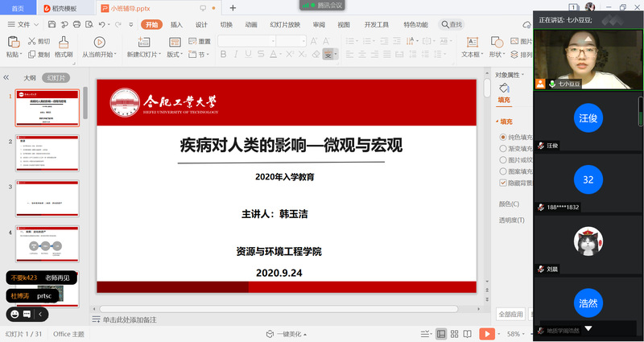Select slide 2 thumbnail in the panel
The height and width of the screenshot is (342, 644).
tap(47, 153)
